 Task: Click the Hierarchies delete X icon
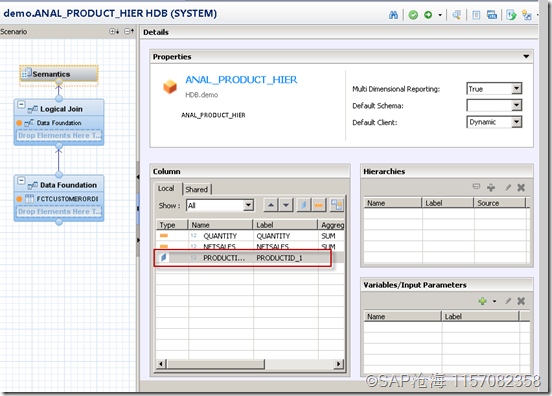point(521,187)
